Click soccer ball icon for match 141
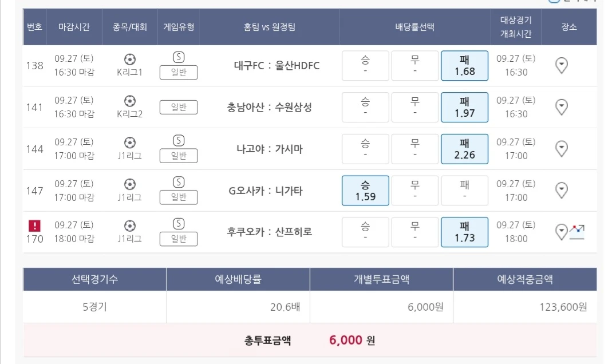This screenshot has height=364, width=608. [130, 101]
